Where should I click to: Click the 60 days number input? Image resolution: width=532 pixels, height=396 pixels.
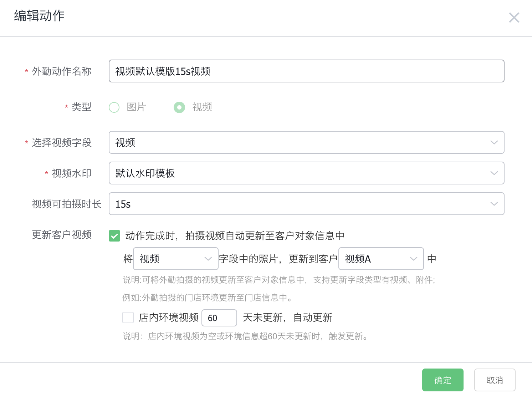coord(219,318)
